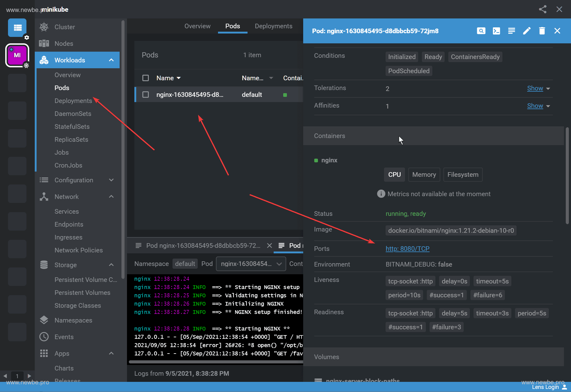This screenshot has height=392, width=571.
Task: Expand the Configuration section
Action: [x=111, y=180]
